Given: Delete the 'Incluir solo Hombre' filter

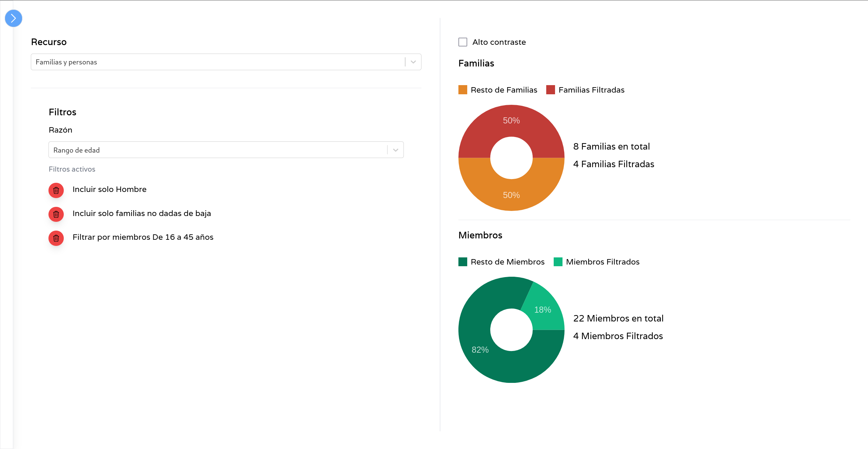Looking at the screenshot, I should pos(56,191).
